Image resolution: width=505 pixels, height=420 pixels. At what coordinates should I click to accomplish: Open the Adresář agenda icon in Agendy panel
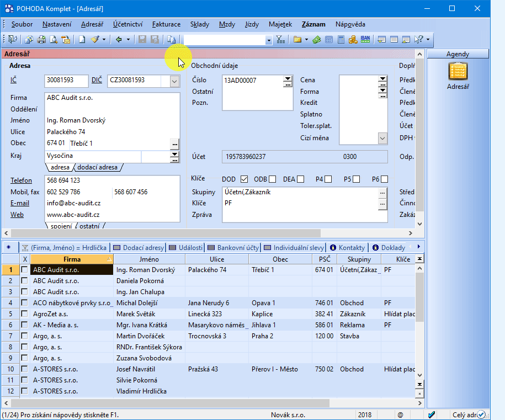pyautogui.click(x=458, y=72)
